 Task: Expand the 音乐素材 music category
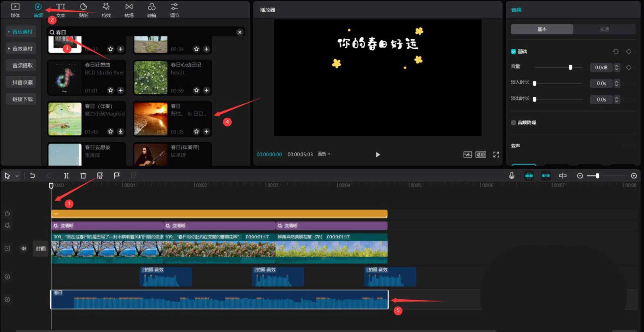(x=21, y=32)
